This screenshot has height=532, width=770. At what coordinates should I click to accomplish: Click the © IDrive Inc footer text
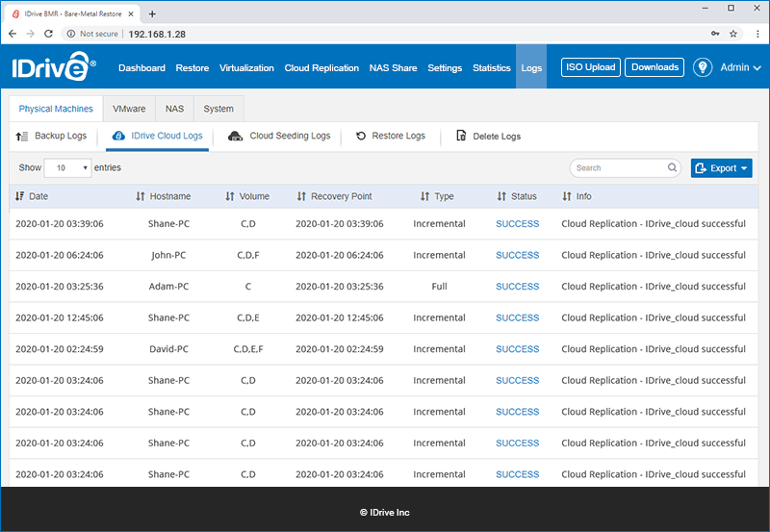[384, 513]
